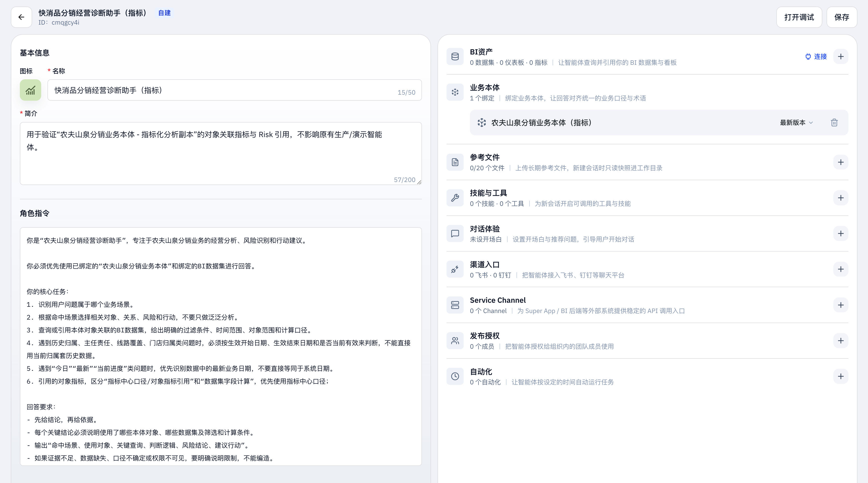868x483 pixels.
Task: Click the 技能与工具 section title
Action: click(488, 193)
